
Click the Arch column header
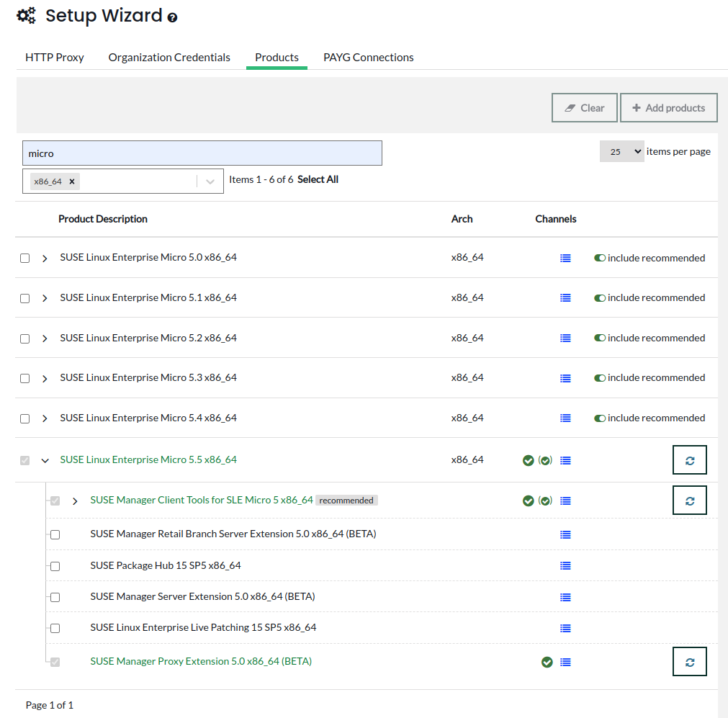(x=462, y=219)
